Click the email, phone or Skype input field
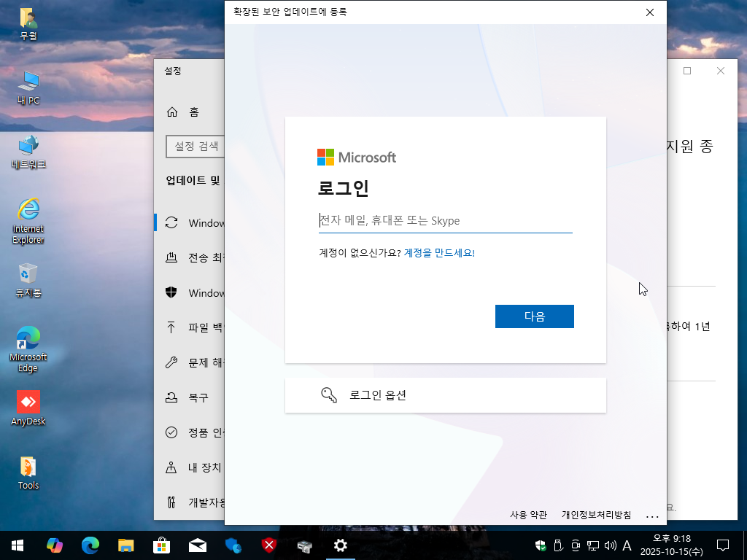747x560 pixels. tap(446, 221)
